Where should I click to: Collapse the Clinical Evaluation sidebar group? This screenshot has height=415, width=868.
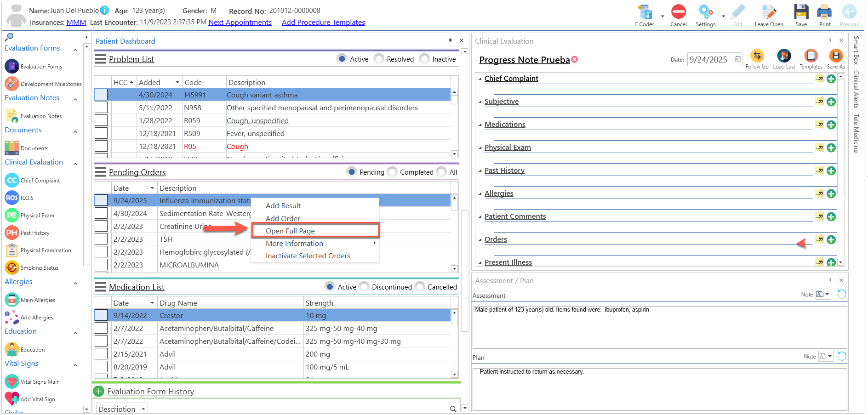click(x=75, y=164)
